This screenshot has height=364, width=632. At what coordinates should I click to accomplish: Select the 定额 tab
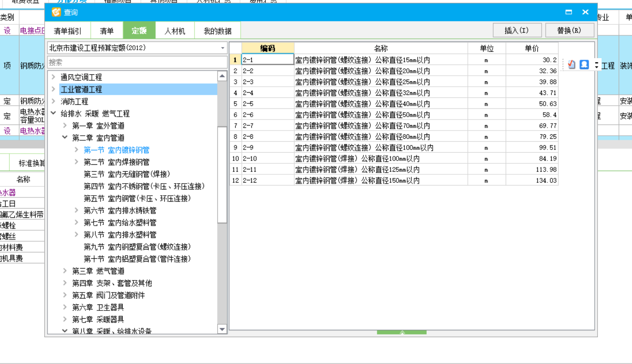pyautogui.click(x=139, y=31)
